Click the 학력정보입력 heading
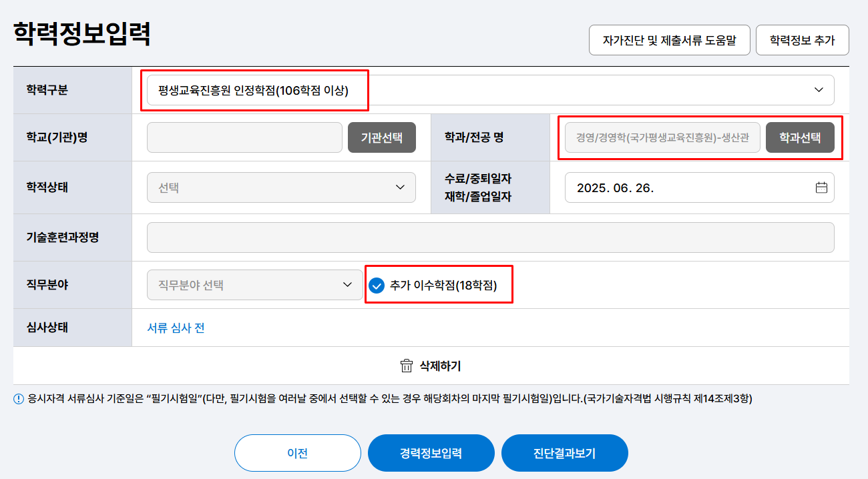Image resolution: width=868 pixels, height=479 pixels. point(81,34)
